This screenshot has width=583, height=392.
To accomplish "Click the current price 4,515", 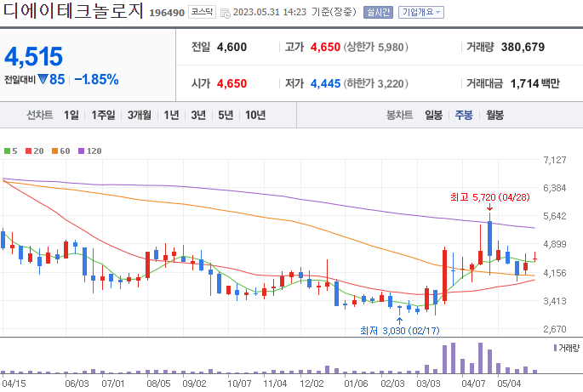I will pyautogui.click(x=33, y=56).
